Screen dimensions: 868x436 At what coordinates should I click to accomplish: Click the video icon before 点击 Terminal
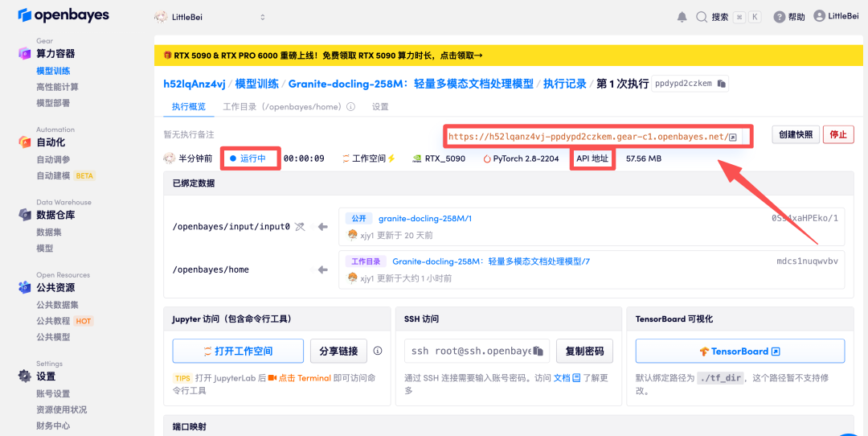tap(272, 378)
